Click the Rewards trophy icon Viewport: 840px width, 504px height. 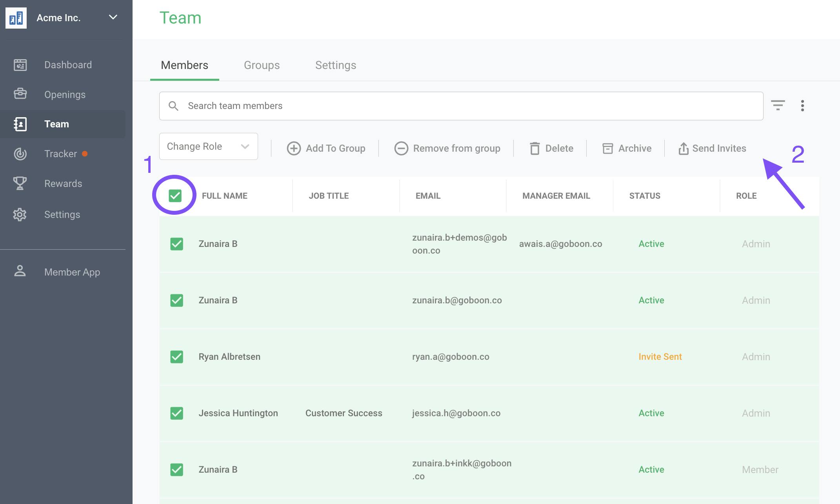20,183
